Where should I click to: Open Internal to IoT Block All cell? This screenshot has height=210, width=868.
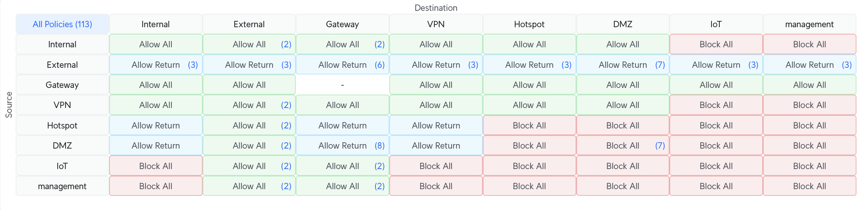(716, 44)
